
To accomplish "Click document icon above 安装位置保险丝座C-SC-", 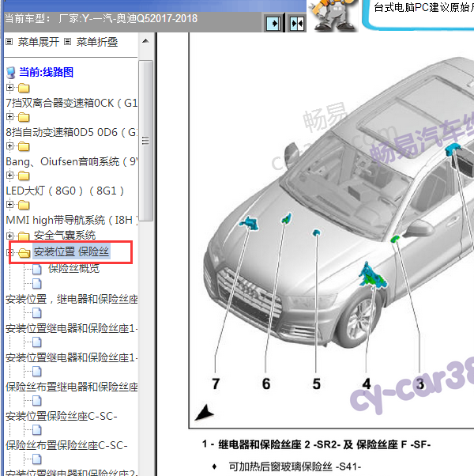I will pyautogui.click(x=36, y=401).
